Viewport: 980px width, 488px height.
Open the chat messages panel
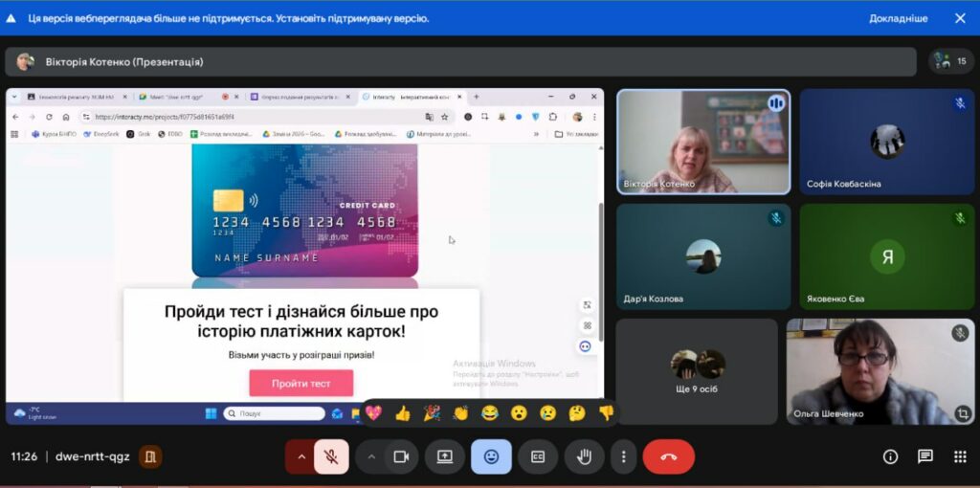925,457
